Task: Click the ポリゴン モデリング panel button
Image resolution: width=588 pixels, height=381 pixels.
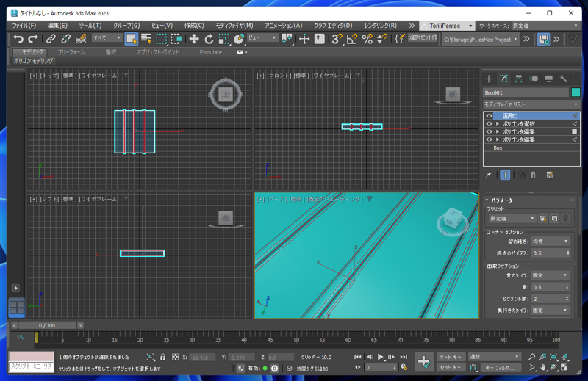Action: (x=33, y=61)
